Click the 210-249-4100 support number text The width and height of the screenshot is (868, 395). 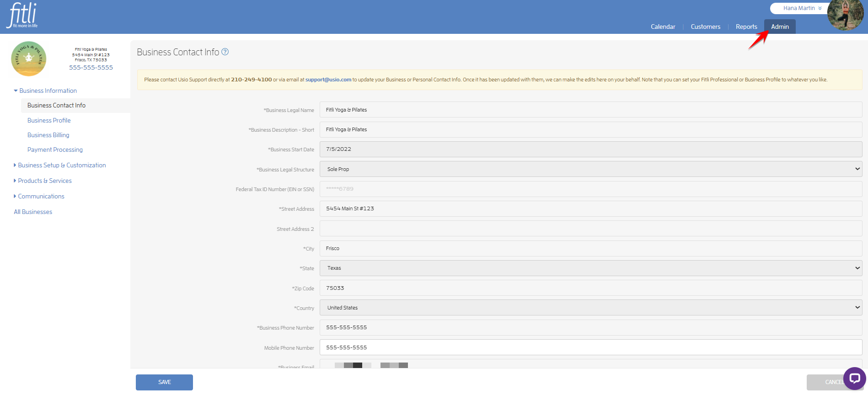pos(252,80)
